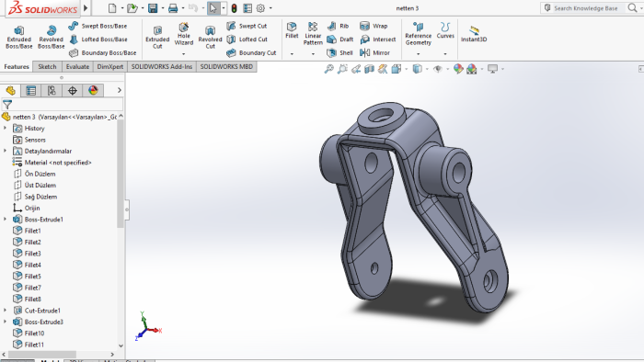Open the Linear Pattern tool
The image size is (644, 362).
[313, 34]
